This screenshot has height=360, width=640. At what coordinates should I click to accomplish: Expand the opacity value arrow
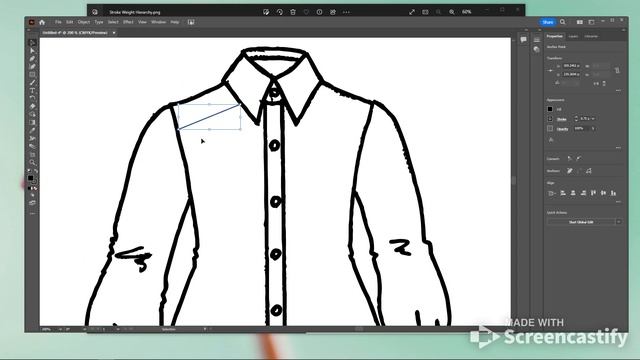593,129
